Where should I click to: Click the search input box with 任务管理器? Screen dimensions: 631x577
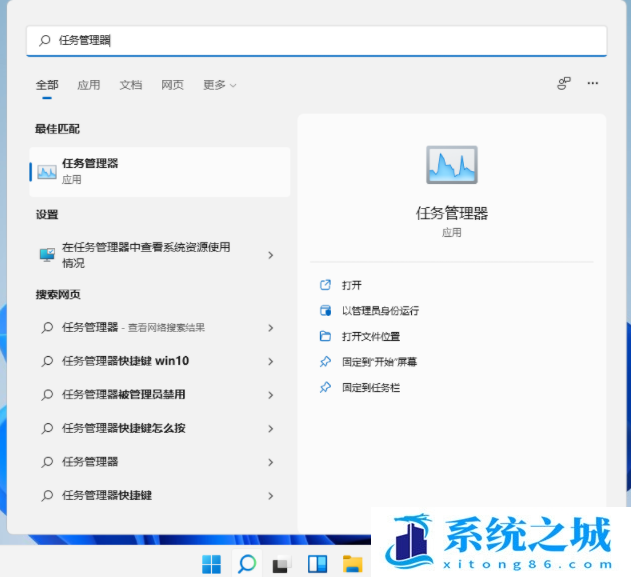tap(316, 41)
